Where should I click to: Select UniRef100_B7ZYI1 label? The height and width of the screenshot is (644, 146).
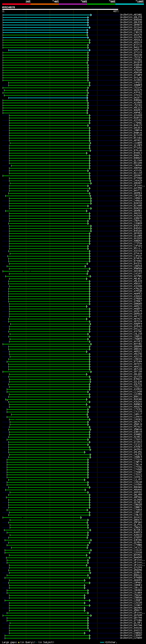[x=131, y=45]
